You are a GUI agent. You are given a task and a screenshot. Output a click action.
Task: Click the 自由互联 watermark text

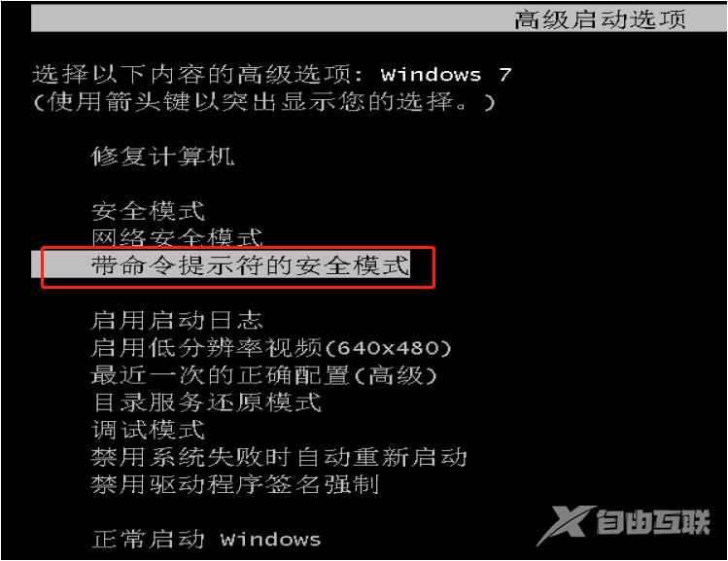(x=653, y=522)
